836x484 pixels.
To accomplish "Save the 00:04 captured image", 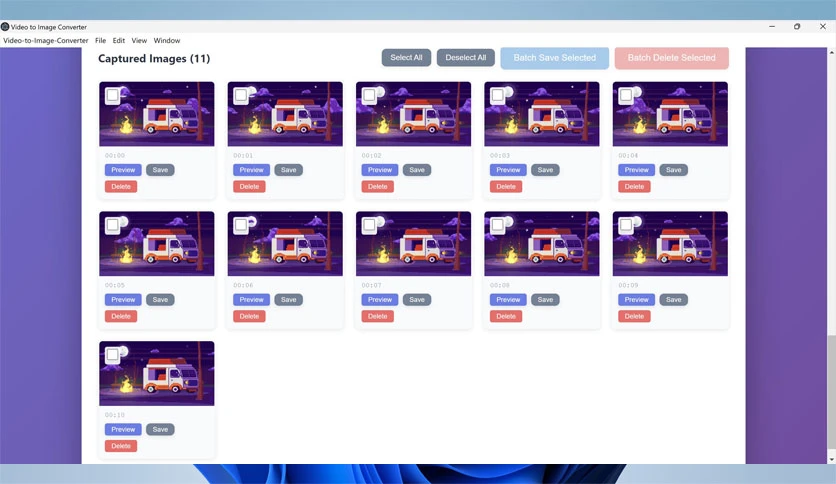I will click(x=673, y=170).
